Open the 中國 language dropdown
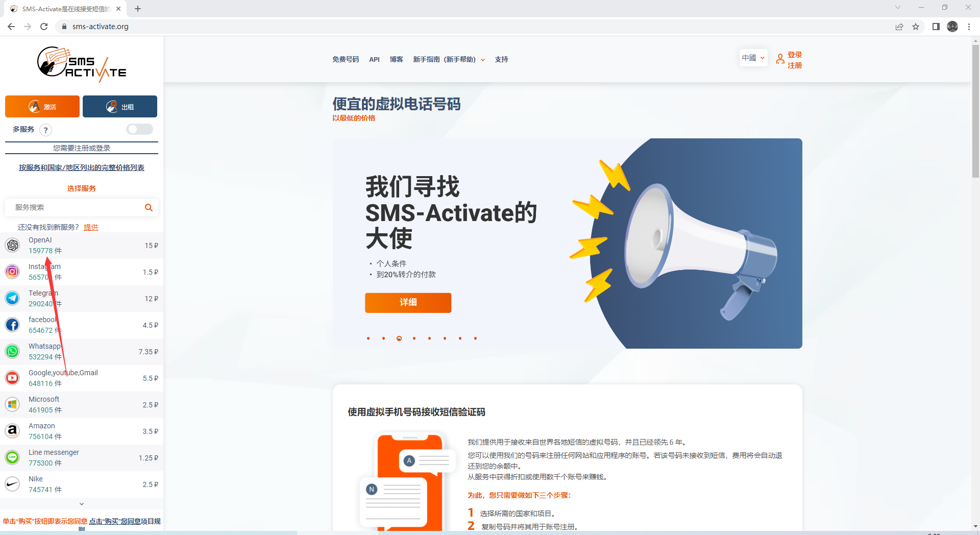The height and width of the screenshot is (535, 980). pyautogui.click(x=753, y=58)
